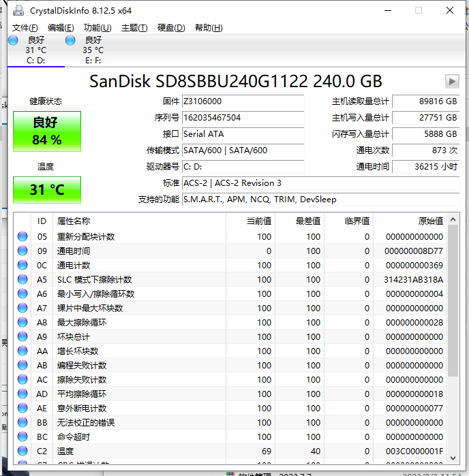Select the 重新分配块计数 attribute row
The image size is (469, 476).
click(x=230, y=236)
